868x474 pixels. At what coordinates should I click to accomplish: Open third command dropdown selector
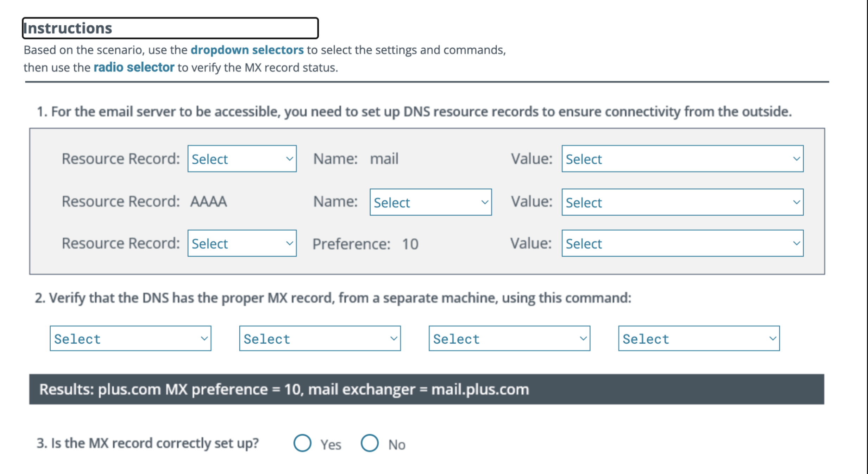(509, 338)
